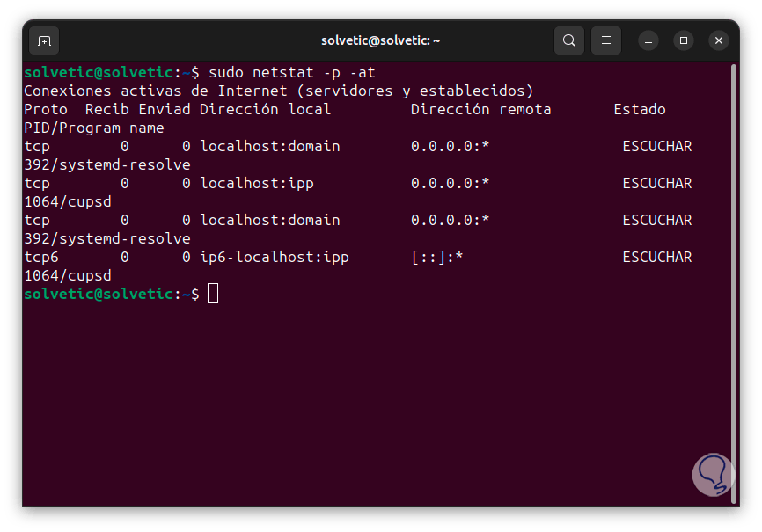
Task: Click the [::]:* remote address
Action: pos(436,257)
